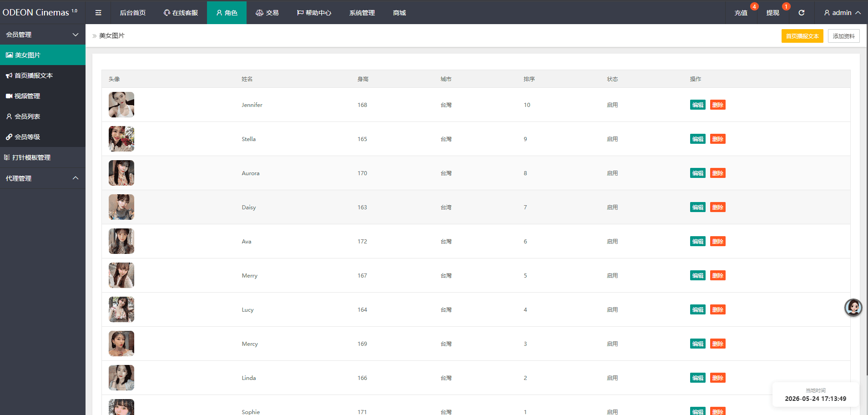Open 帮助中心 top menu
Viewport: 868px width, 415px height.
[314, 13]
